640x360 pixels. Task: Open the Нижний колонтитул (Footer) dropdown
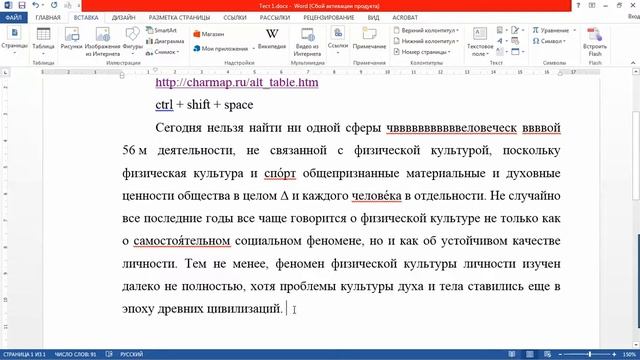click(426, 41)
